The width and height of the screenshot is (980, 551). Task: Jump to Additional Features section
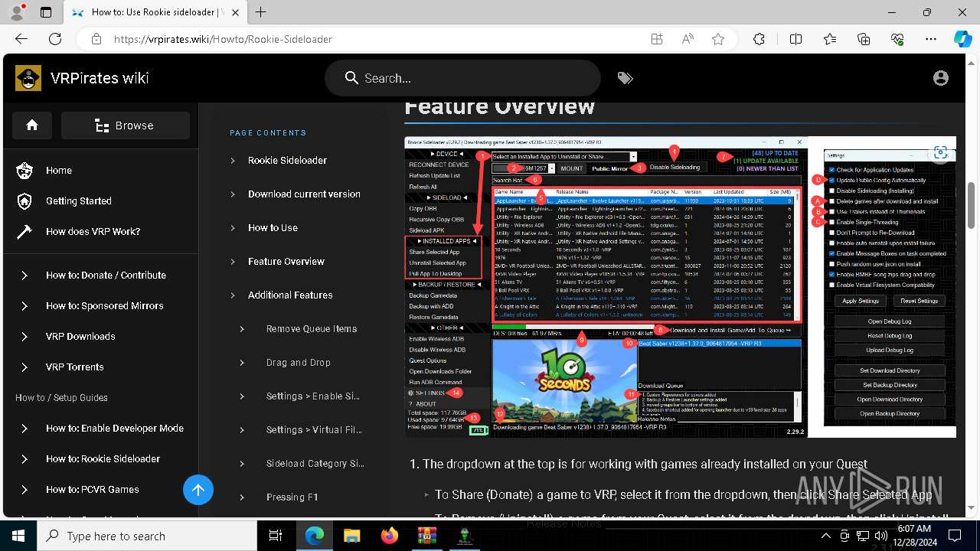(290, 295)
